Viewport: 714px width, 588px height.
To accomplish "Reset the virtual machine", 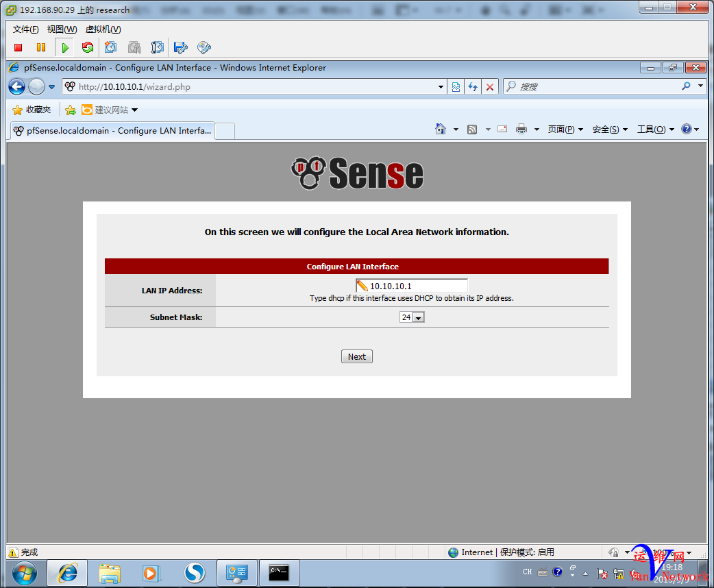I will click(x=88, y=47).
